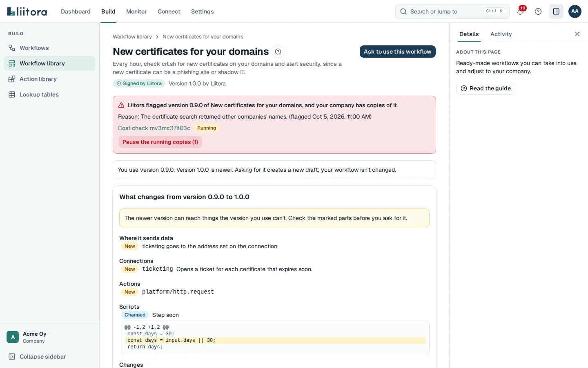Select Workflow library in sidebar

[49, 63]
